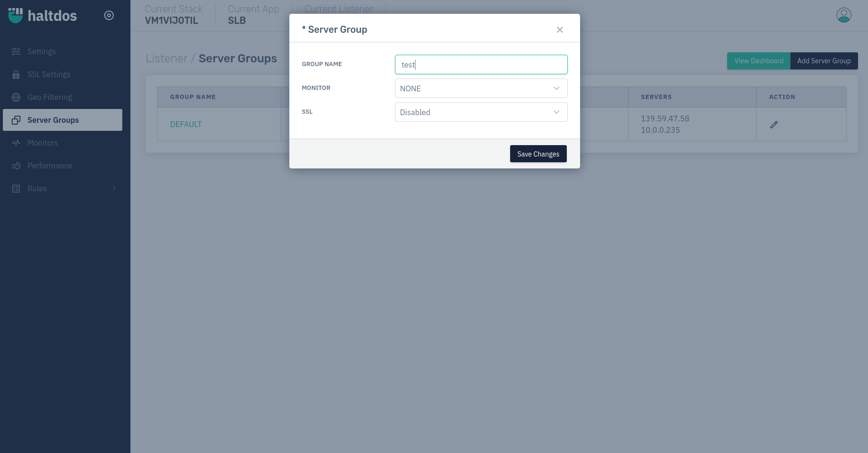Click the Geo Filtering globe icon

(16, 97)
